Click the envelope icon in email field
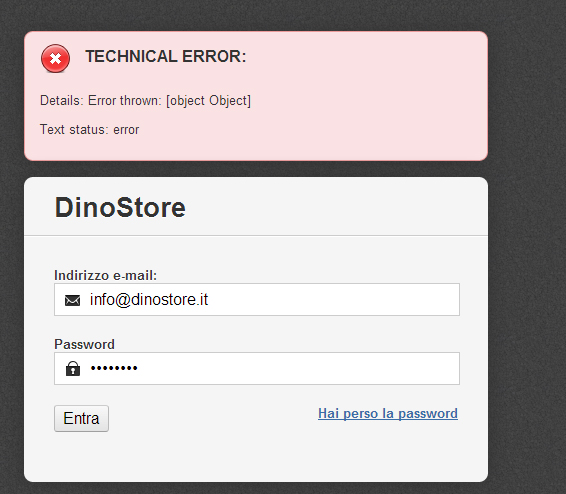 coord(73,300)
